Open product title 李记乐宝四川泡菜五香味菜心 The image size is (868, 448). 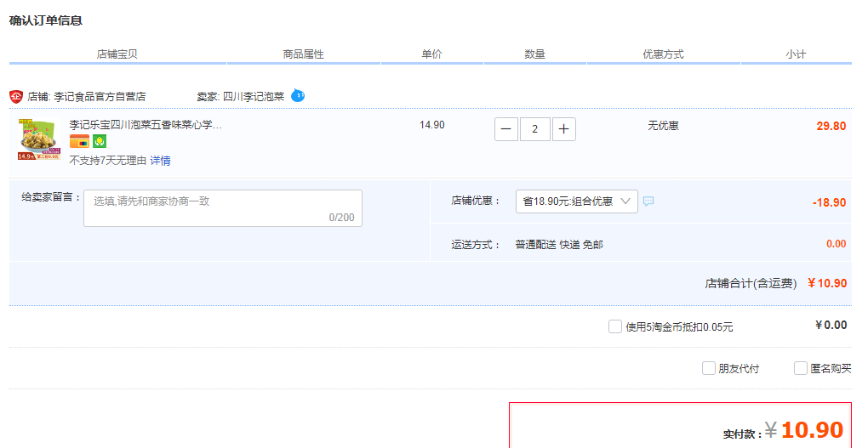146,125
